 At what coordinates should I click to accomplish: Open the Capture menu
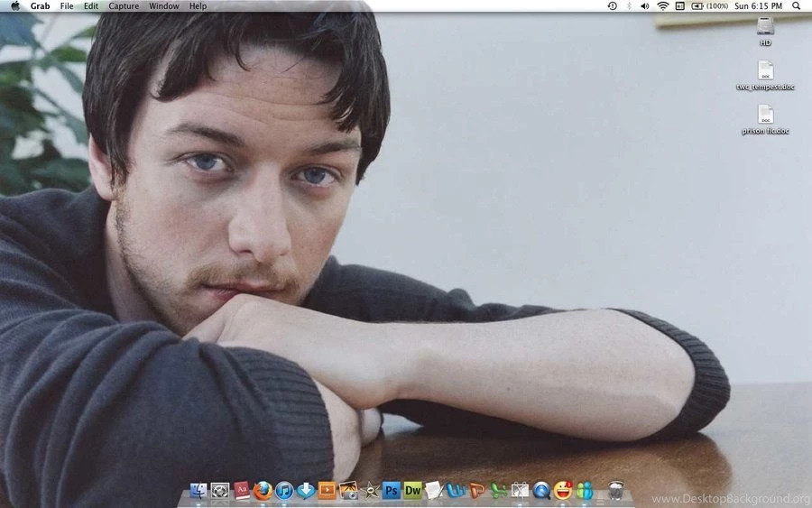pyautogui.click(x=124, y=6)
